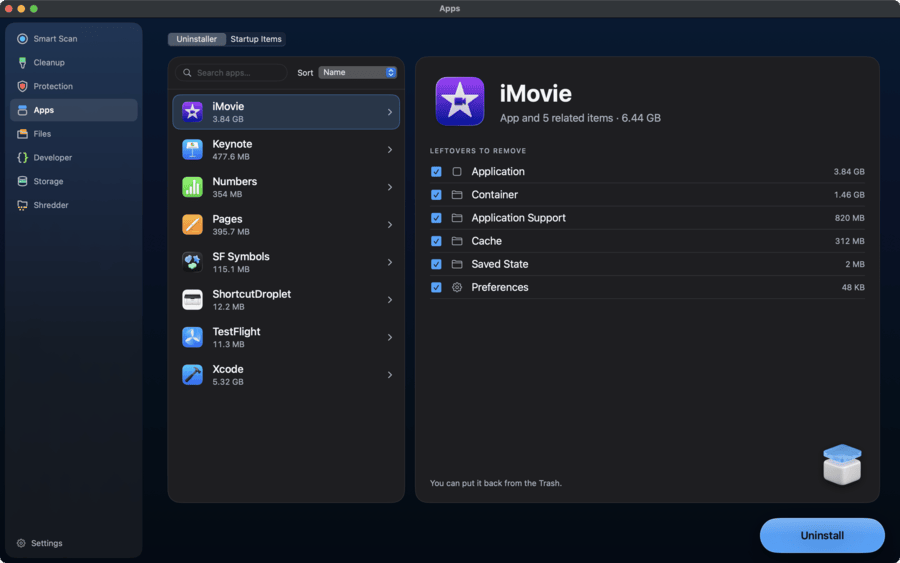Click the magnifier icon in search field
This screenshot has width=900, height=563.
coord(187,73)
